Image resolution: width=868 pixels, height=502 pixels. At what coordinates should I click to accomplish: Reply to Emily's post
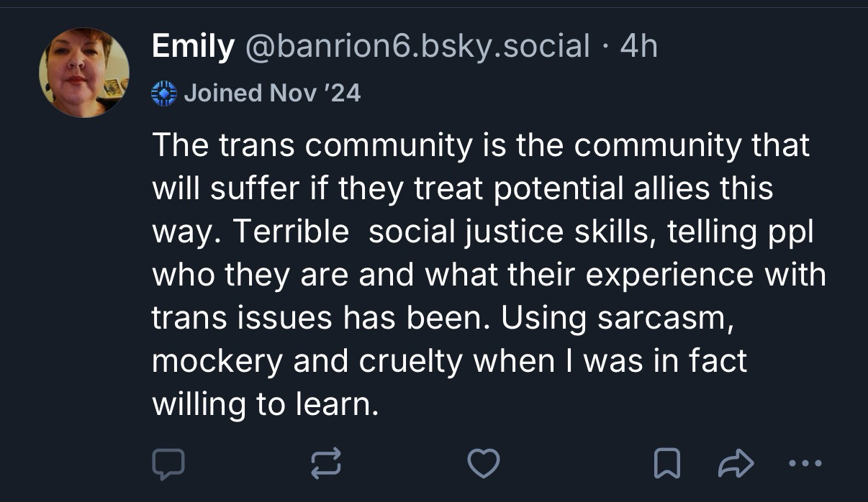point(168,465)
